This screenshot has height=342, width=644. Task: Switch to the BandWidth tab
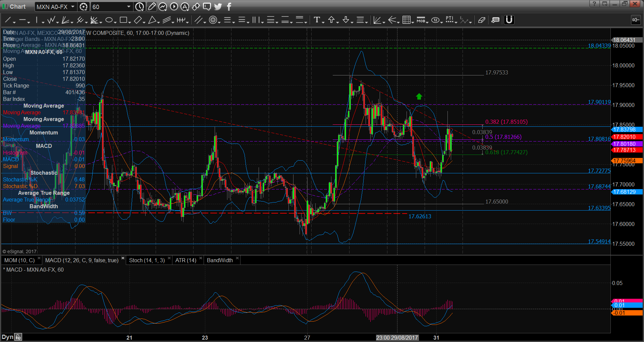(x=220, y=261)
